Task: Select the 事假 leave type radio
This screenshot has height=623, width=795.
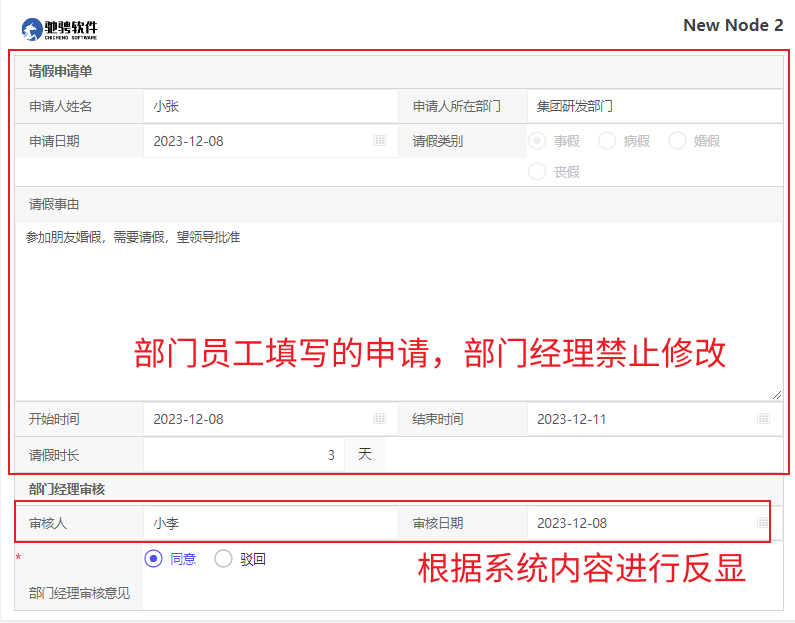Action: point(537,141)
